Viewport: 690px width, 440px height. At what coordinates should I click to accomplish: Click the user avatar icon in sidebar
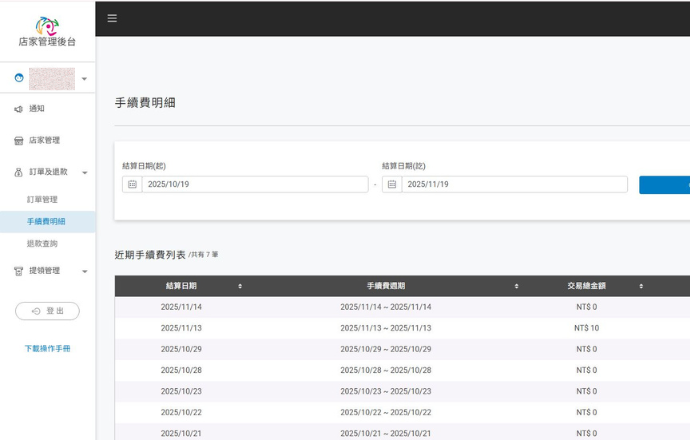coord(19,78)
